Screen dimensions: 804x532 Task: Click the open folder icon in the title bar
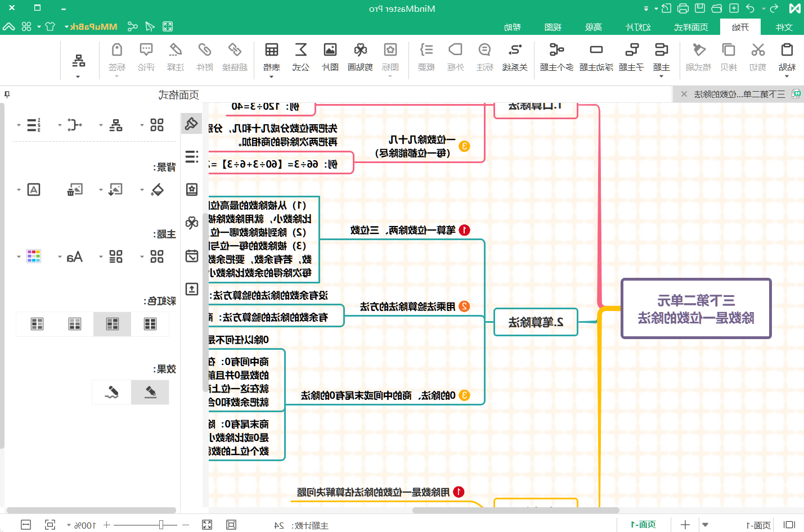point(717,8)
